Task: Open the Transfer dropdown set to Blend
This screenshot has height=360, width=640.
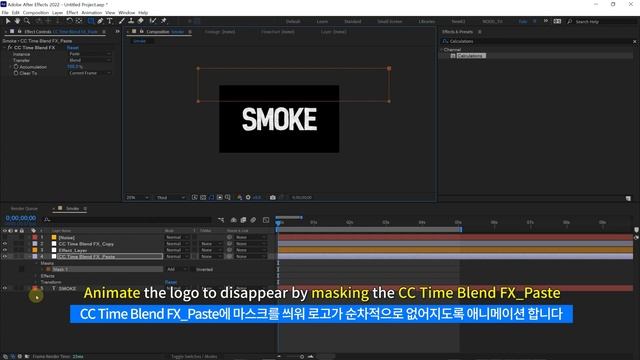Action: click(x=89, y=60)
